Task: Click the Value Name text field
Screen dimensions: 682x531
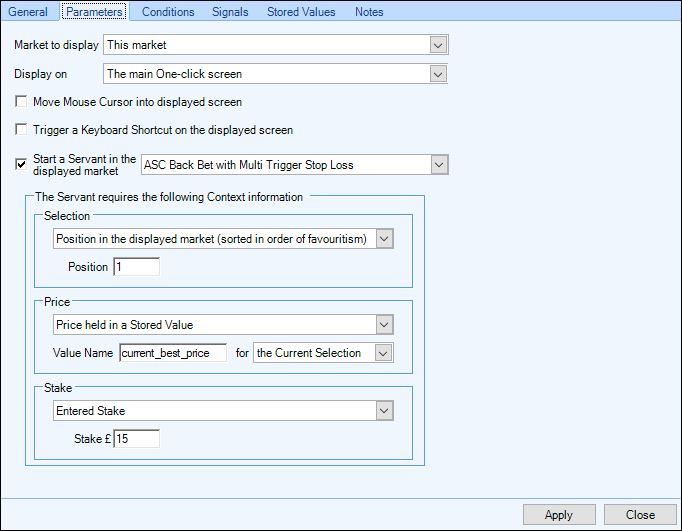Action: pyautogui.click(x=173, y=353)
